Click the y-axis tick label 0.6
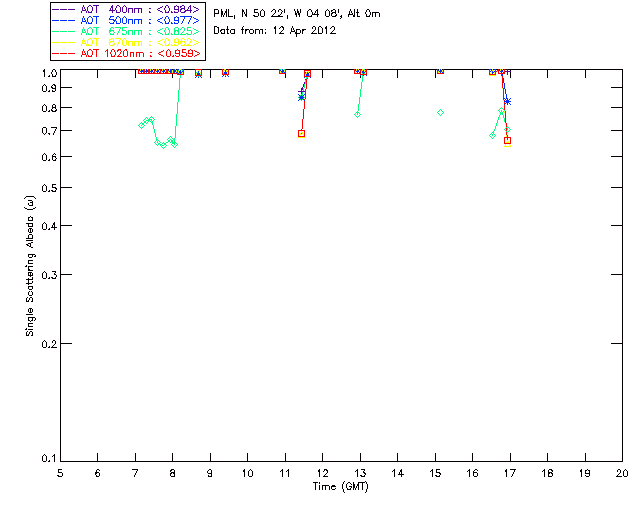 49,157
